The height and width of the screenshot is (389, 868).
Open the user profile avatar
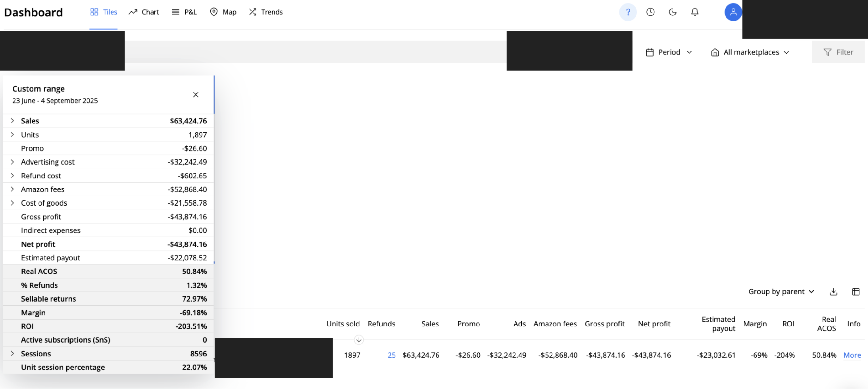[732, 12]
